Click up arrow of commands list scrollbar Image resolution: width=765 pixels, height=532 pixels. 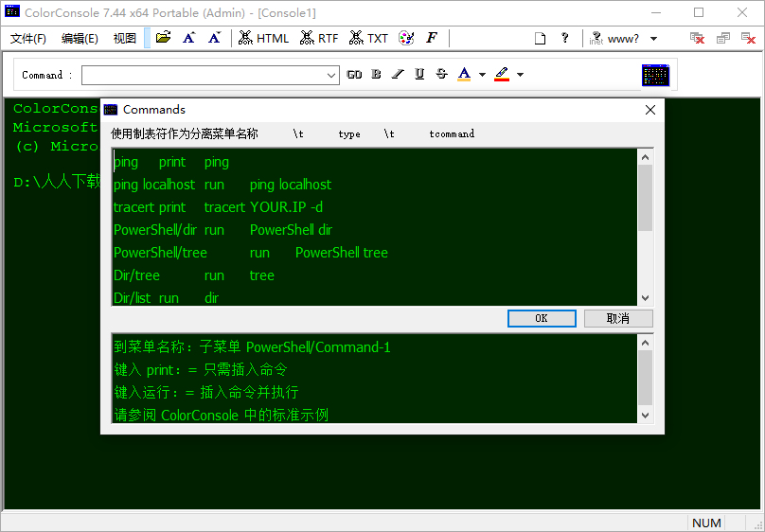pyautogui.click(x=645, y=157)
